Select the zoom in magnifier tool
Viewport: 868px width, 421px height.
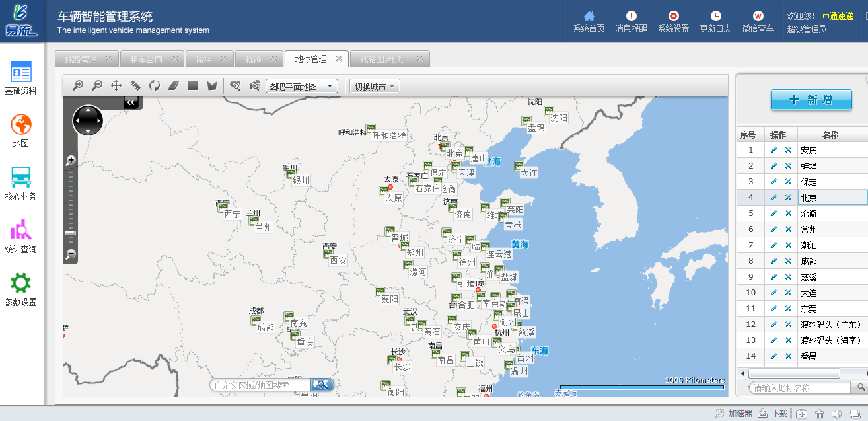coord(78,85)
